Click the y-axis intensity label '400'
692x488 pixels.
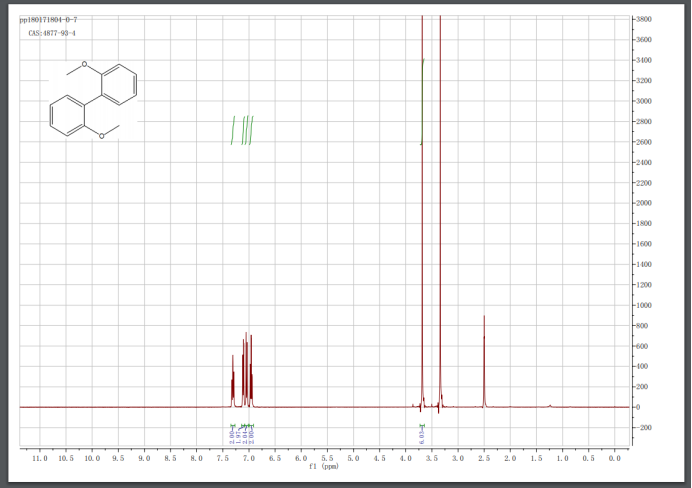point(642,366)
